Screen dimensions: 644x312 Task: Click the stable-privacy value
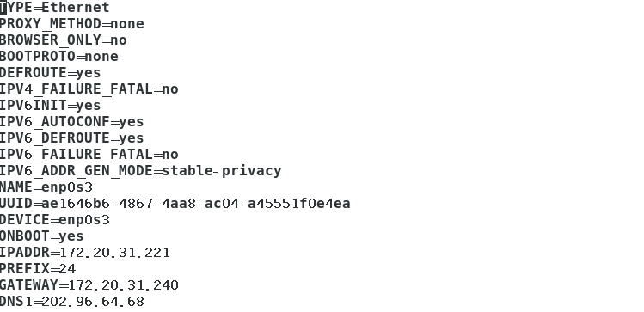(x=222, y=171)
